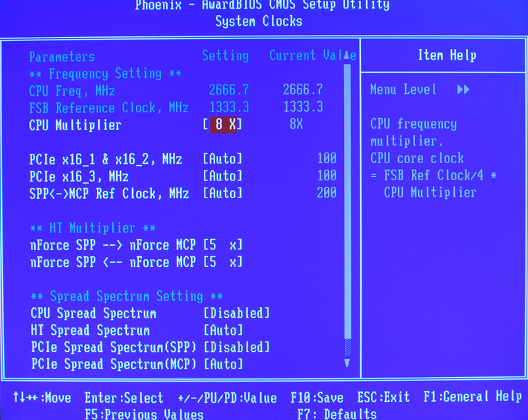Toggle PCIe Spread Spectrum(SPP) Disabled value
The width and height of the screenshot is (528, 420).
click(x=237, y=347)
